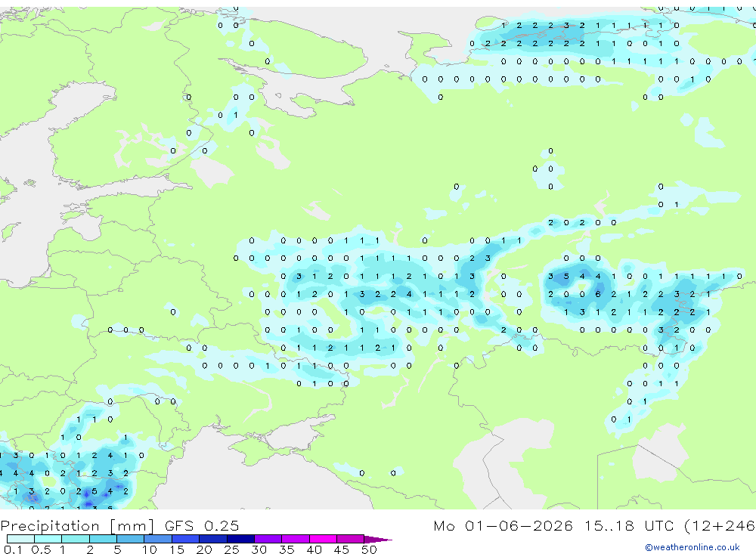The width and height of the screenshot is (756, 554).
Task: Click the 2–5 mm legend color box
Action: (103, 539)
